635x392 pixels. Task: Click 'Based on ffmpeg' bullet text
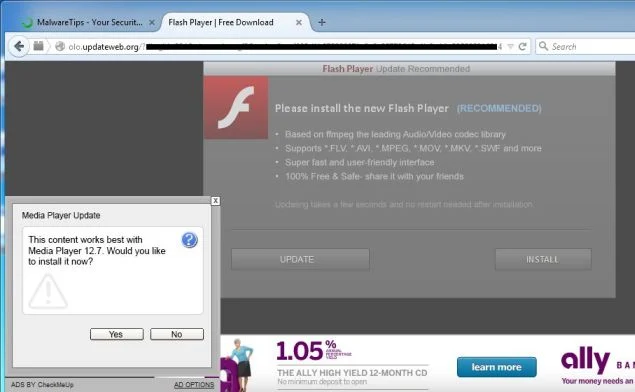coord(395,134)
